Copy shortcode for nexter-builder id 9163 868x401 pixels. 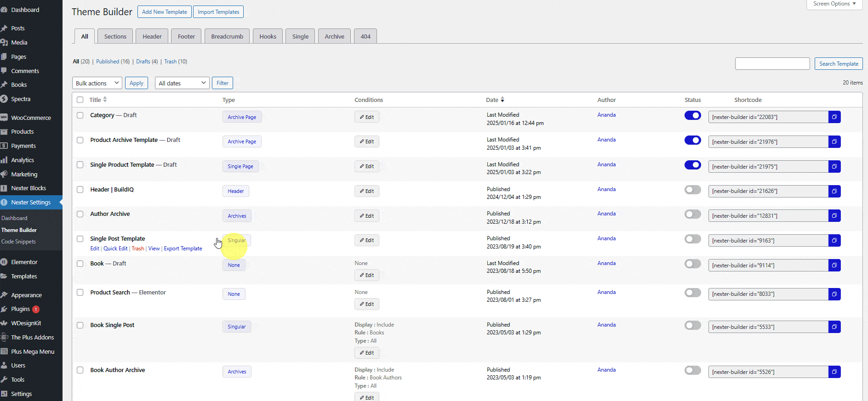[834, 241]
